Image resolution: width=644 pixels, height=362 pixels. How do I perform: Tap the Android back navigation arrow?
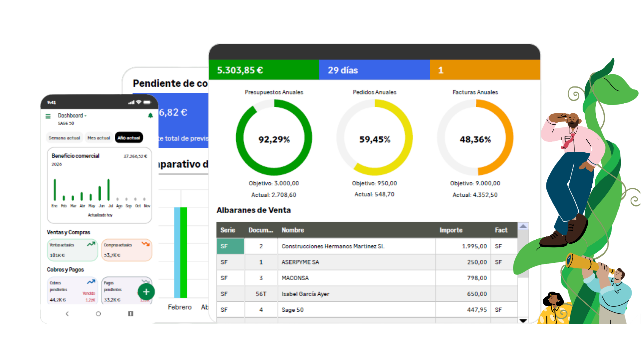[67, 314]
